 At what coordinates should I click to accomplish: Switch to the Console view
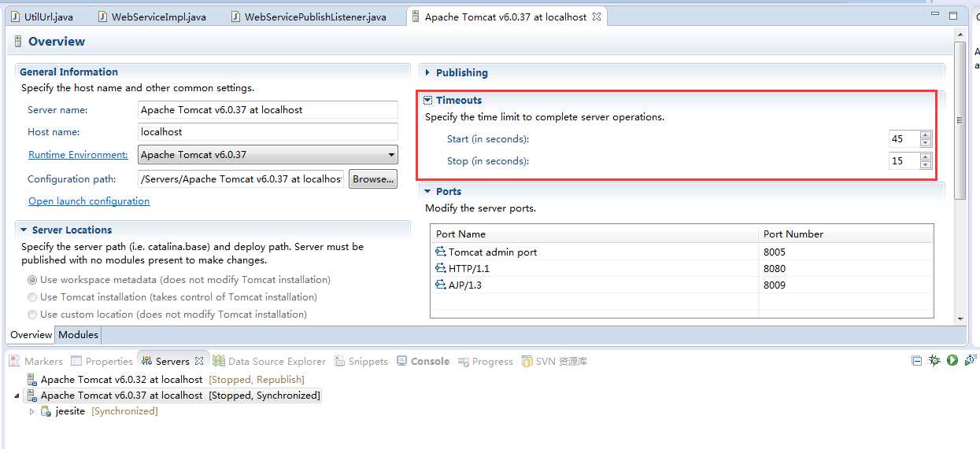tap(422, 362)
